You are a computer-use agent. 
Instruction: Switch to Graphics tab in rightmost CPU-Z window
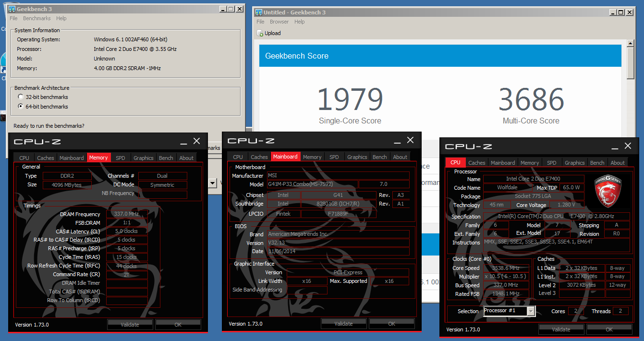pyautogui.click(x=575, y=162)
